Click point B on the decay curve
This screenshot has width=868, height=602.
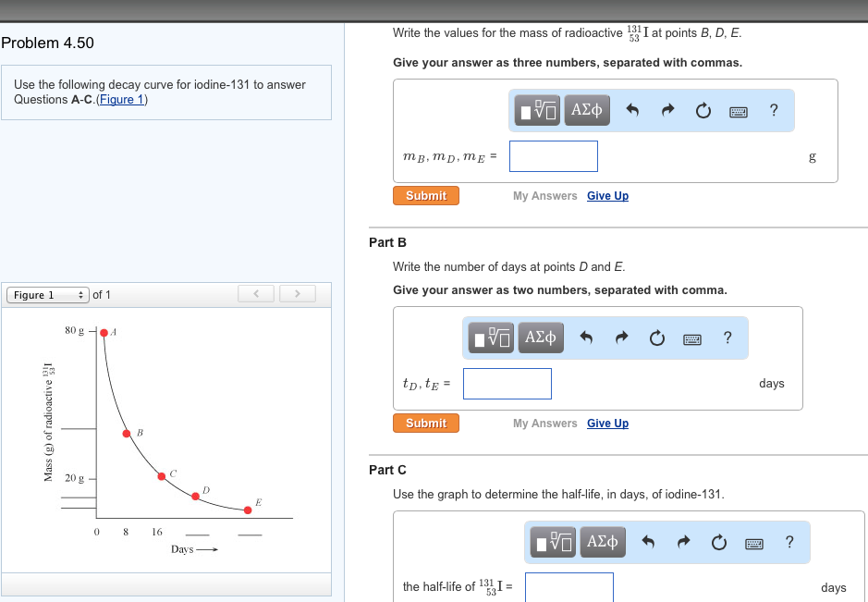(x=127, y=434)
